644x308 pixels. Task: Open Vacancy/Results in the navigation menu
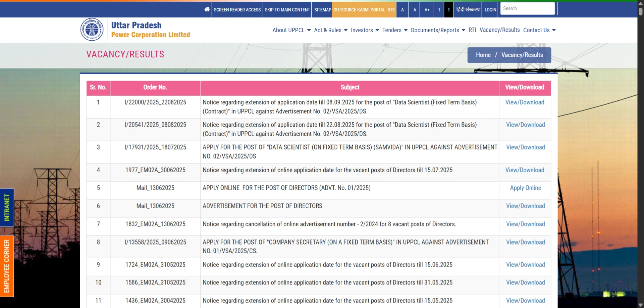click(499, 30)
